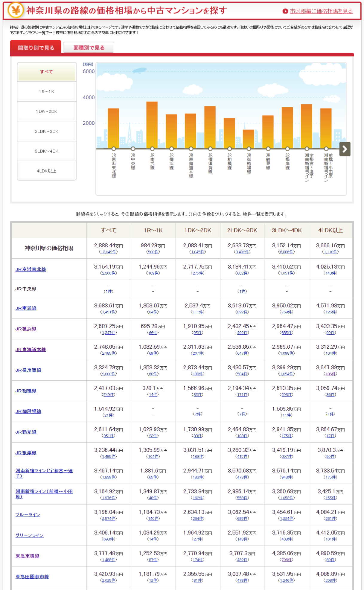Open JR南武線 link in table
The height and width of the screenshot is (590, 364).
point(26,308)
